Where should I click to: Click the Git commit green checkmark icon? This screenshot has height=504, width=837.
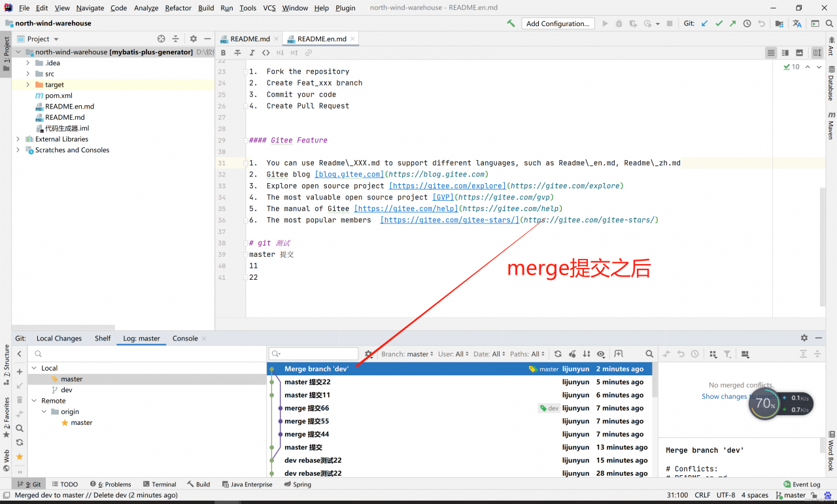point(719,24)
